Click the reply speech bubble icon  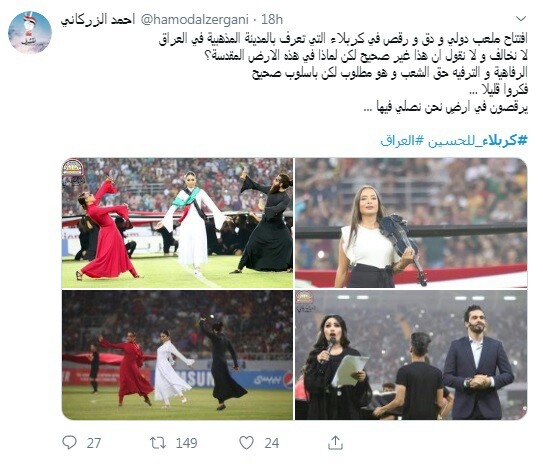click(69, 442)
